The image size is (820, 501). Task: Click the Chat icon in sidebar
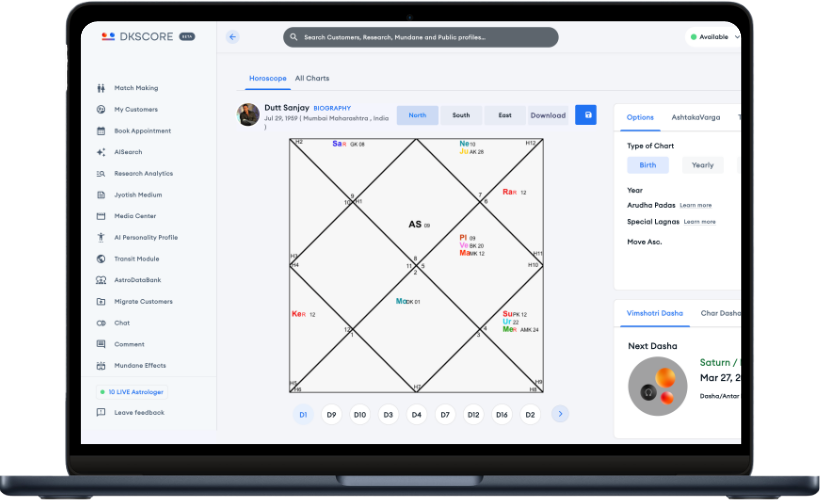pos(101,323)
